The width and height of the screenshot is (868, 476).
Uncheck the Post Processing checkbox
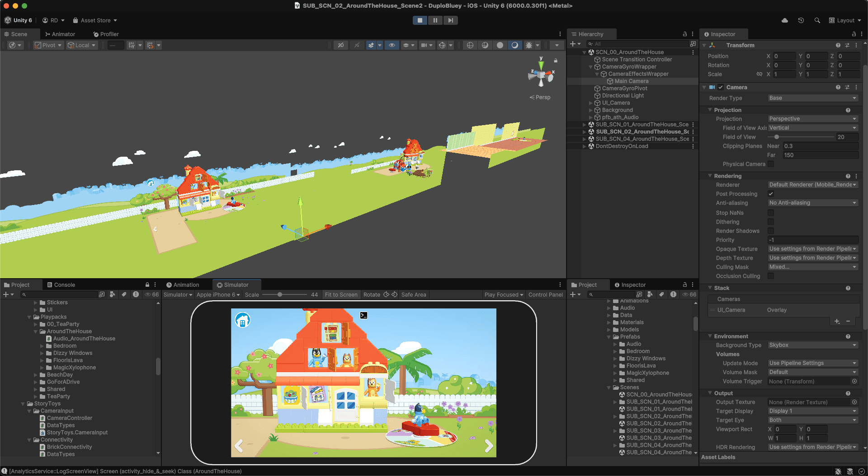pyautogui.click(x=771, y=194)
